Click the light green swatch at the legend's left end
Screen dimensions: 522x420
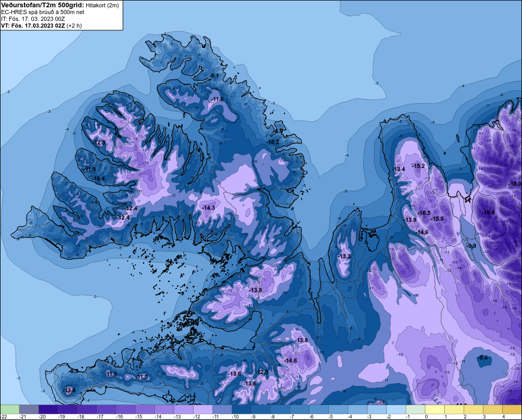click(x=9, y=409)
